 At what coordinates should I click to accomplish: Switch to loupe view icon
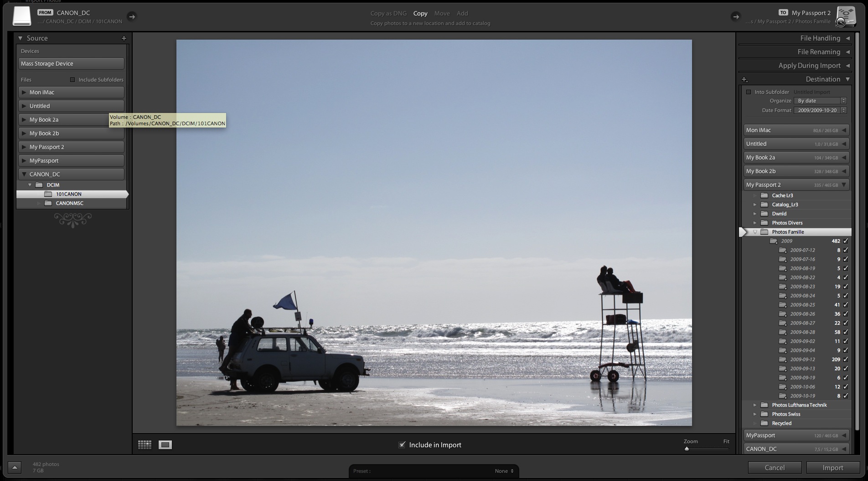pos(165,445)
